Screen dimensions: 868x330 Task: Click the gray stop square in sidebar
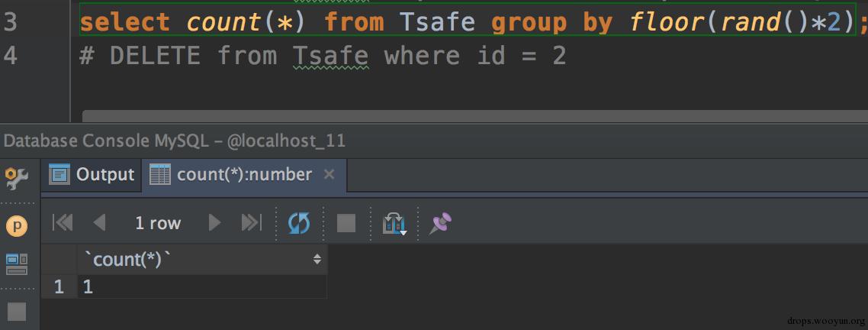(17, 311)
